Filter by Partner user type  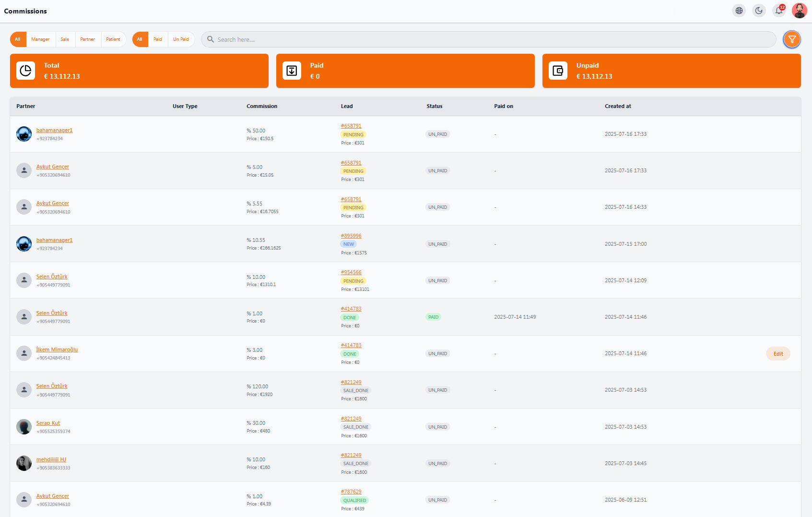[x=87, y=39]
